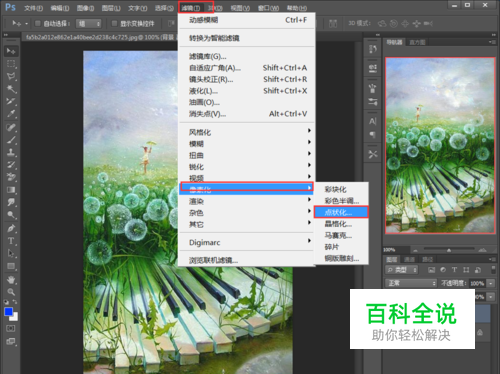Screen dimensions: 500x374
Task: Click the 3D slide mode icon
Action: click(417, 24)
